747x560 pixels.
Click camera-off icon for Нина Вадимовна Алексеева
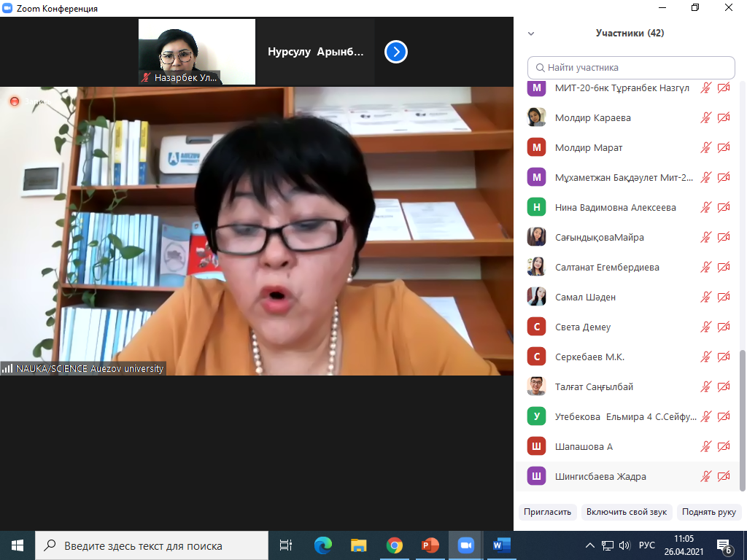click(x=724, y=208)
